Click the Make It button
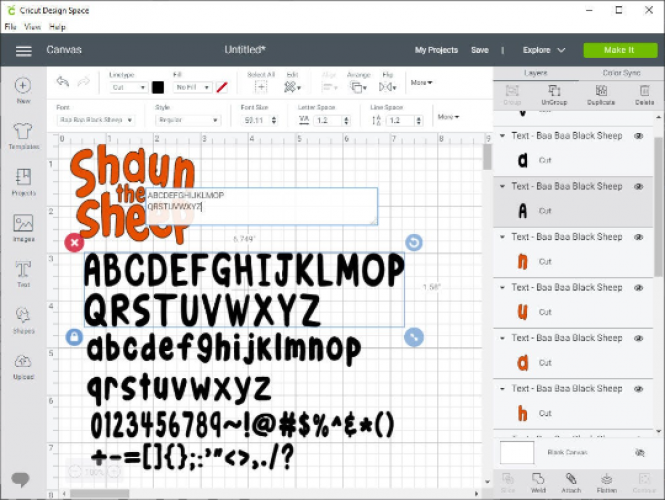The width and height of the screenshot is (665, 500). [x=620, y=50]
